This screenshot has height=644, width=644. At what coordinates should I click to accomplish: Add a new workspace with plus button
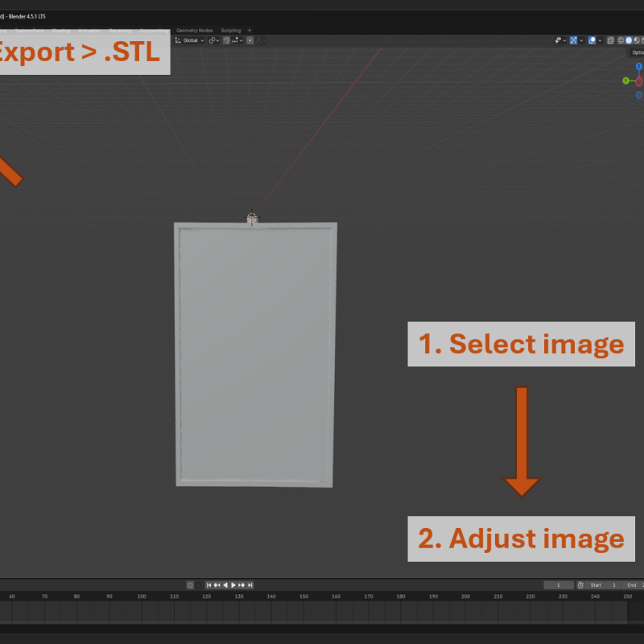[x=249, y=31]
